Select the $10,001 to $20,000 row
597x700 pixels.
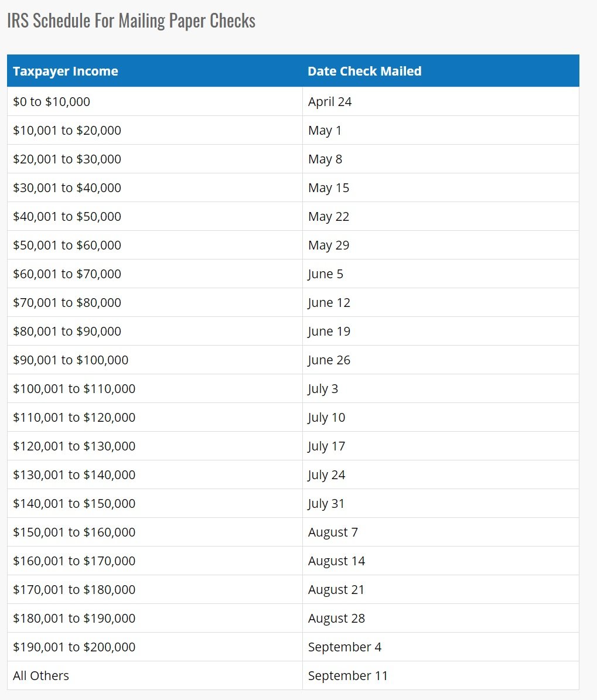click(293, 131)
